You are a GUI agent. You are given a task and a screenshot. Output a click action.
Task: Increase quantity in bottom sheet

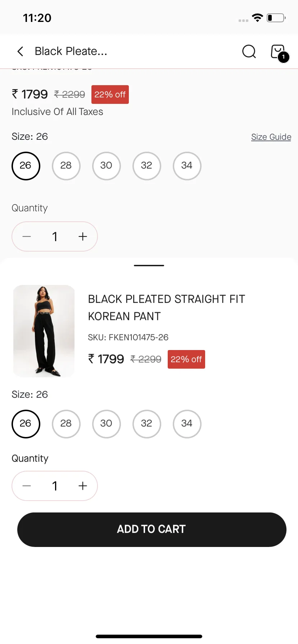click(x=83, y=486)
